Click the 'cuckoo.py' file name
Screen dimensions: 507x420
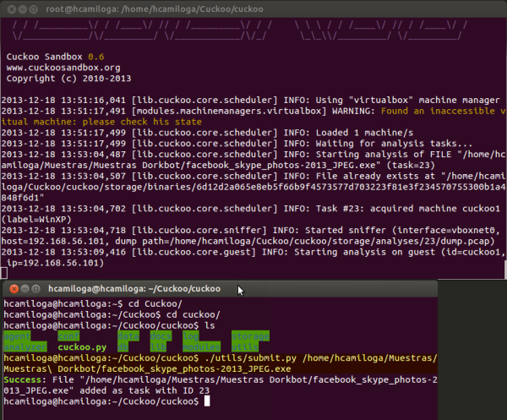[x=82, y=347]
